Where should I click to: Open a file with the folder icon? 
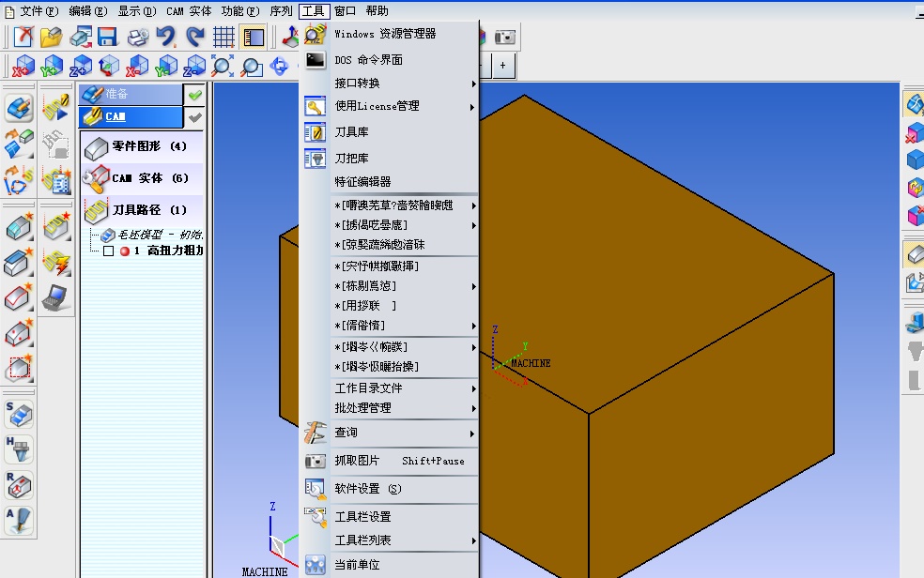(52, 38)
